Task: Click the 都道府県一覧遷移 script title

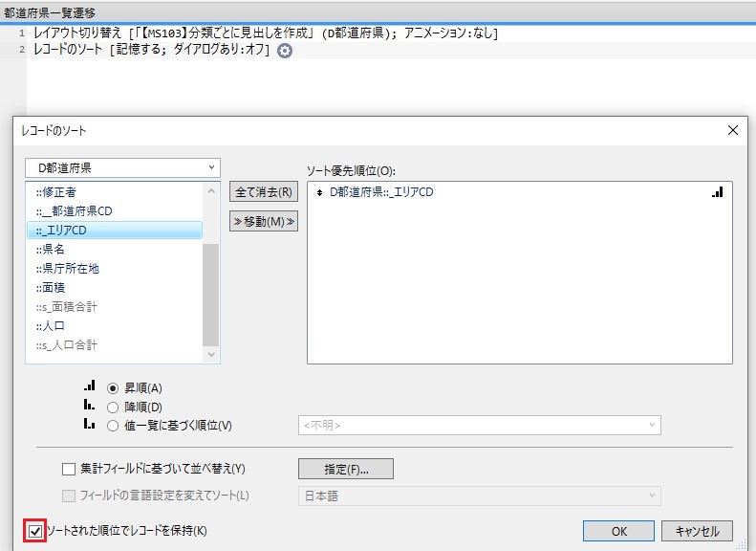Action: pos(50,12)
